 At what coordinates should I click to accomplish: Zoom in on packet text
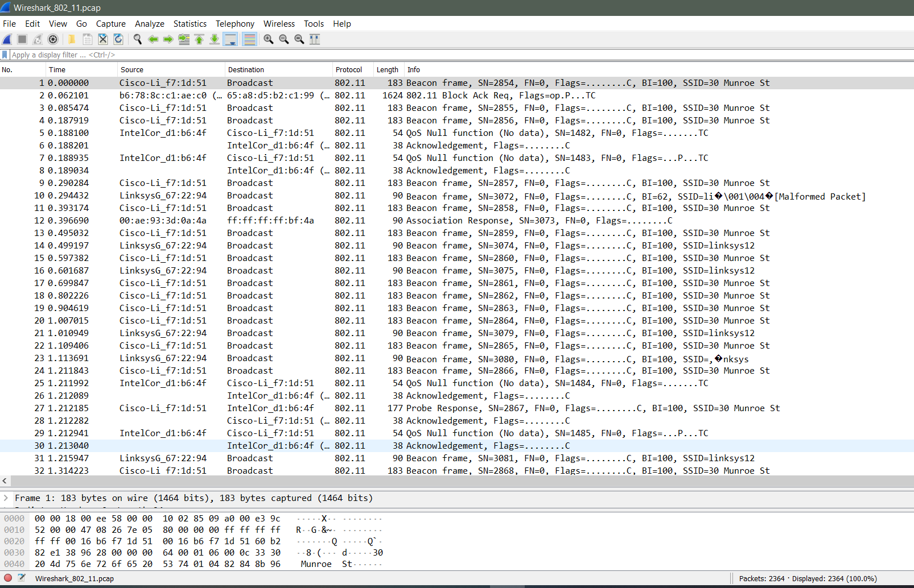(x=269, y=39)
